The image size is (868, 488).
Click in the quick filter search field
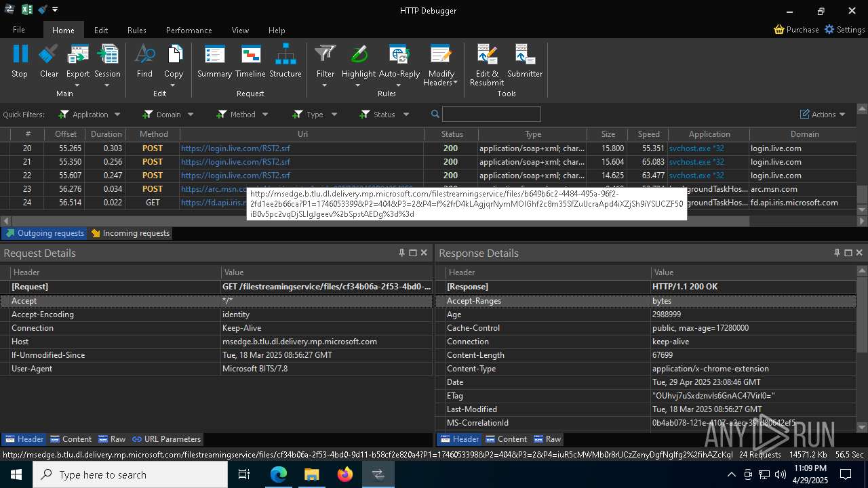[492, 114]
